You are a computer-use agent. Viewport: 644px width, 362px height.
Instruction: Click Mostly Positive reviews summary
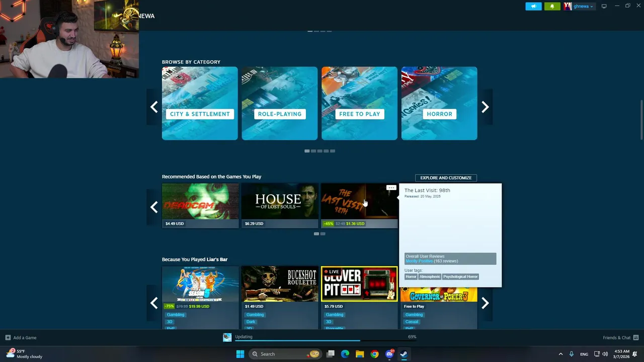point(419,261)
